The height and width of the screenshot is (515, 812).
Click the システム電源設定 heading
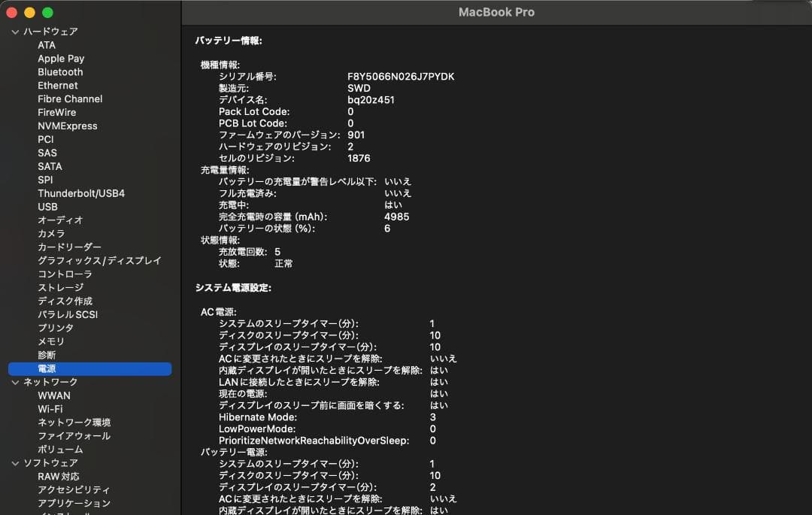[233, 288]
